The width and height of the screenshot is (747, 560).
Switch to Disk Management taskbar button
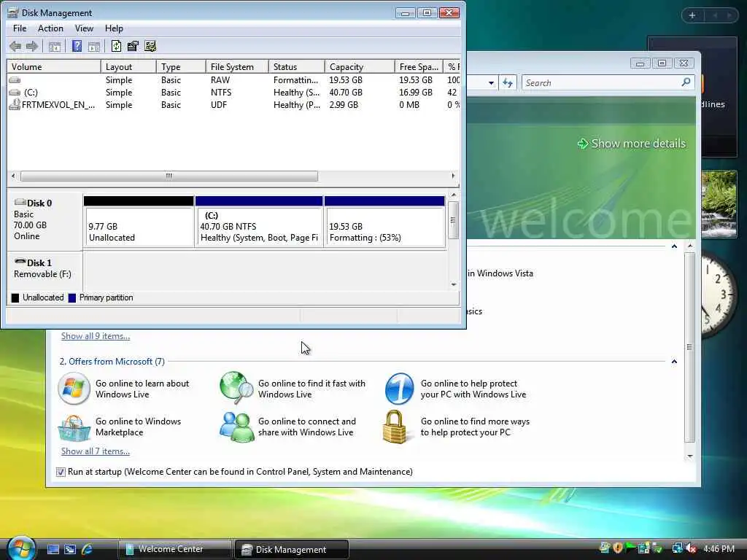pyautogui.click(x=292, y=549)
